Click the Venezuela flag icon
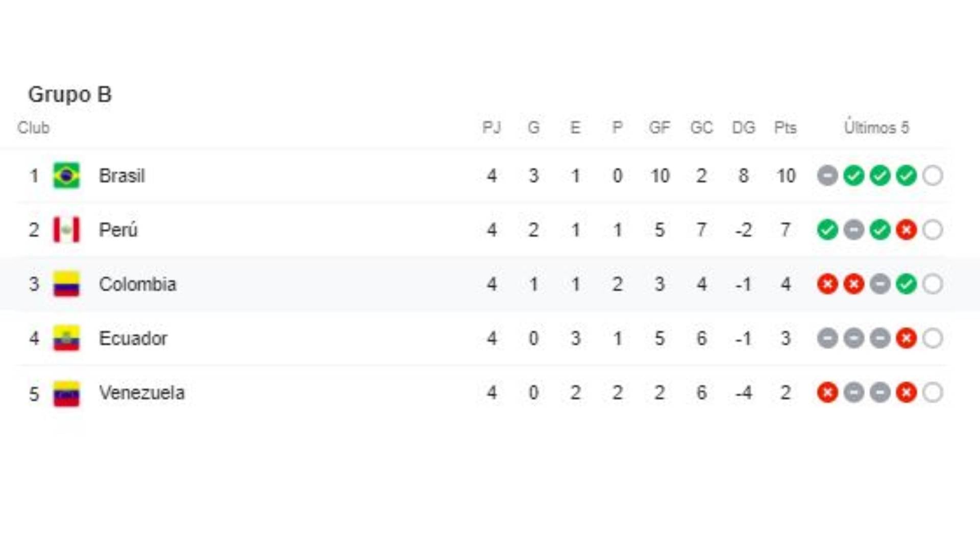Image resolution: width=980 pixels, height=551 pixels. (x=67, y=393)
